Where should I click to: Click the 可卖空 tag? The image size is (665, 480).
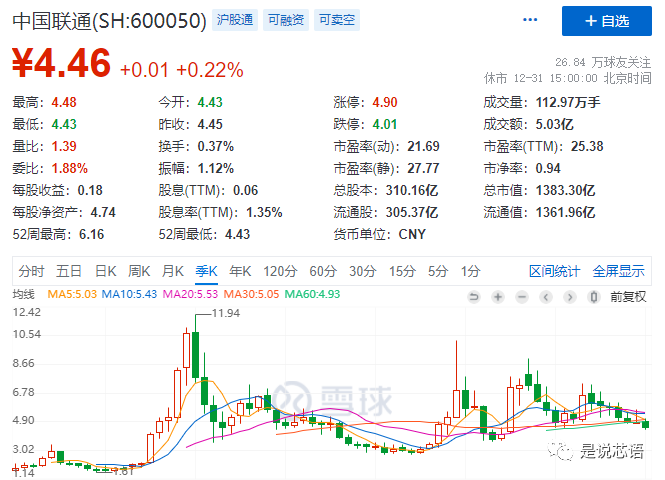(x=337, y=20)
